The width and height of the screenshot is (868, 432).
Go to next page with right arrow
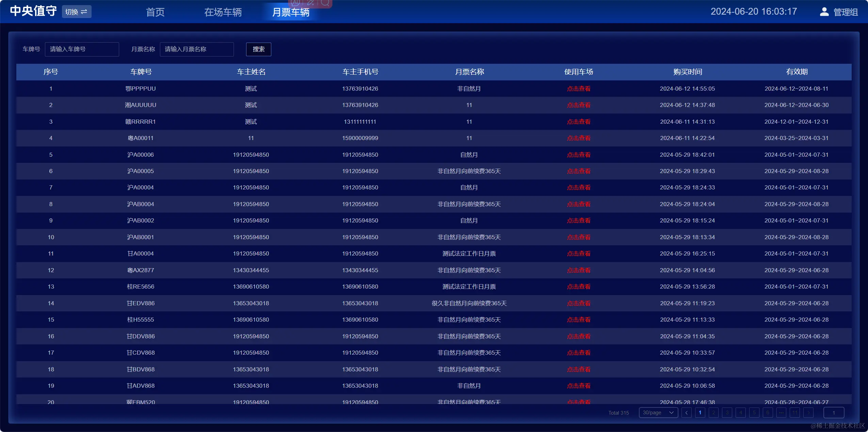(x=808, y=413)
